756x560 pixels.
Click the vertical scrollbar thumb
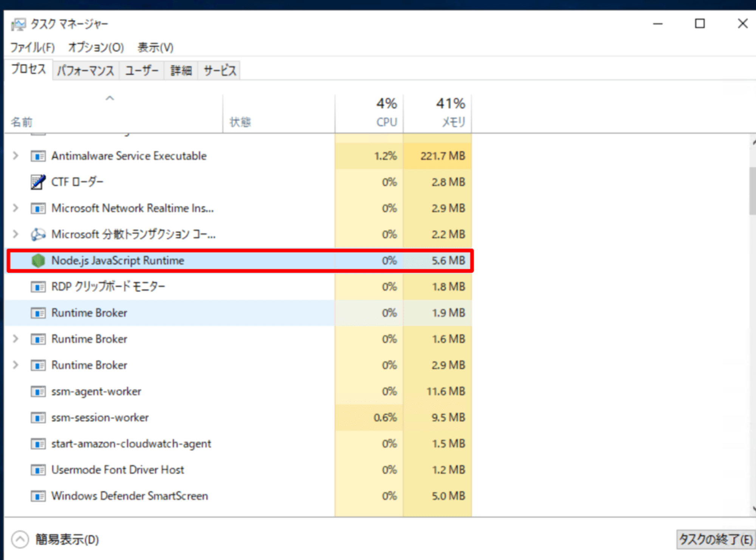click(753, 191)
